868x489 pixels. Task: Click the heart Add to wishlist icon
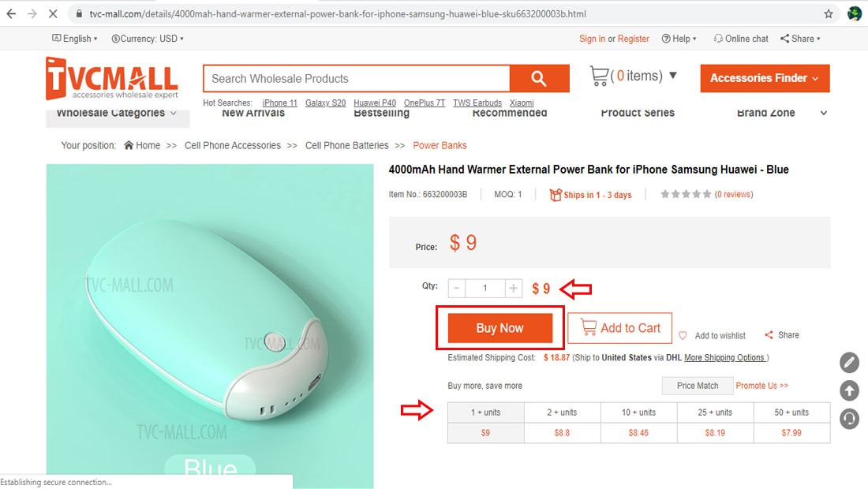pos(683,335)
